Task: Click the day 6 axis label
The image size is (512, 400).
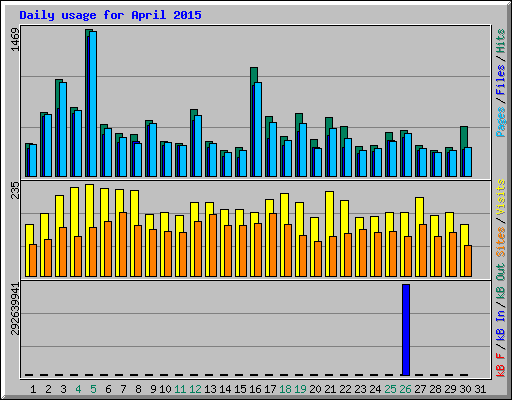Action: [x=108, y=389]
